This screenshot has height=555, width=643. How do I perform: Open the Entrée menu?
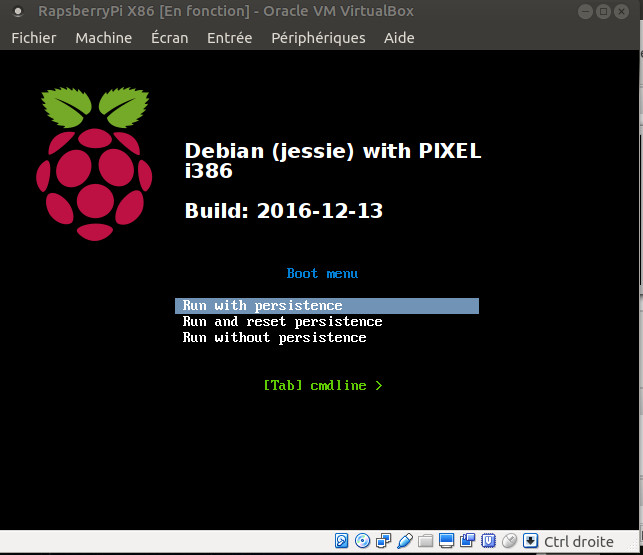coord(230,38)
